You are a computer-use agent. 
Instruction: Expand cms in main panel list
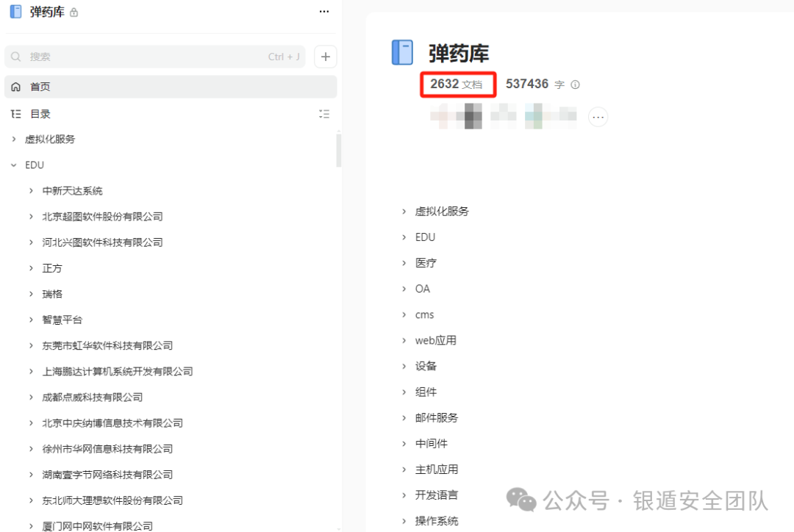(x=404, y=314)
